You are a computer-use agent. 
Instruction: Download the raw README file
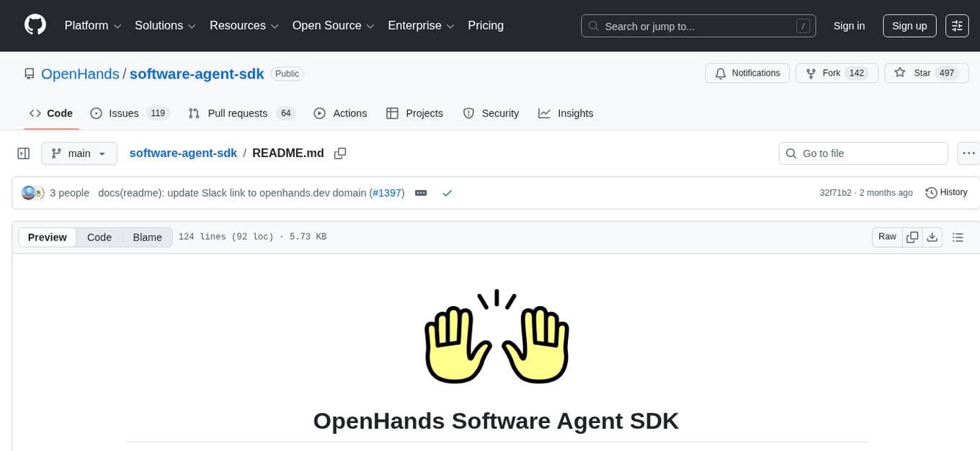point(932,236)
